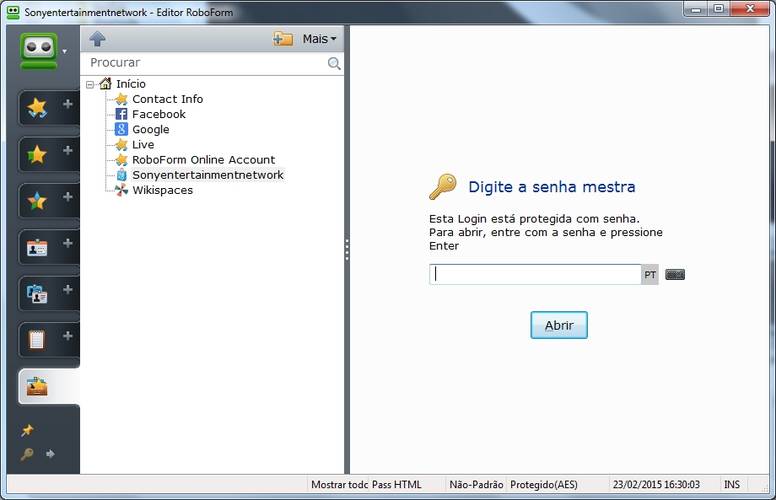Add a new Login with plus
The width and height of the screenshot is (776, 500).
point(68,104)
